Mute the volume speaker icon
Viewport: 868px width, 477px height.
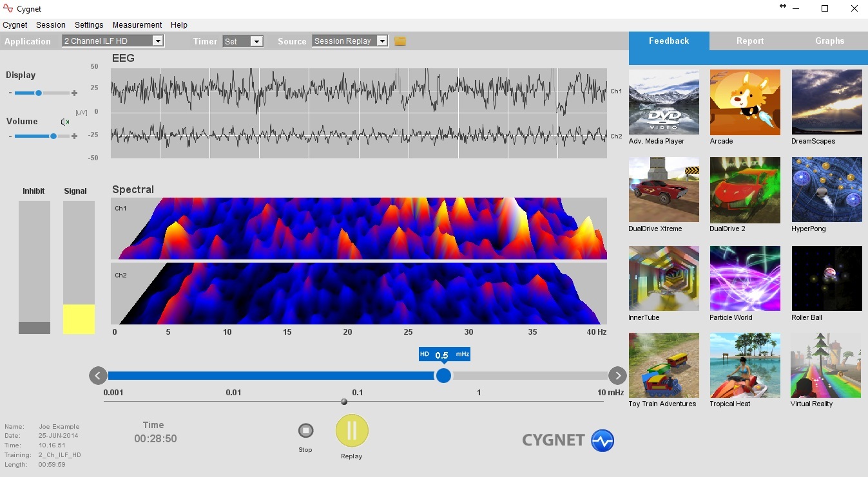tap(65, 122)
